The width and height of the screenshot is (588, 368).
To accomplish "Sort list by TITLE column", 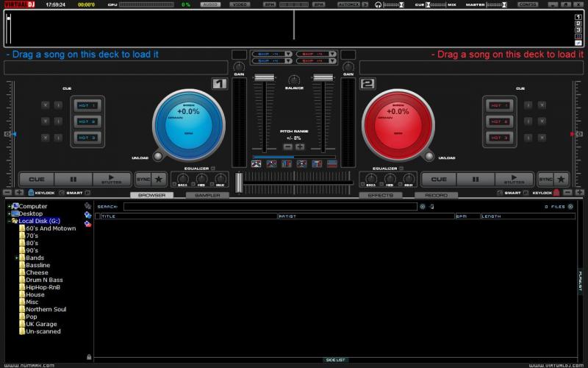I will (x=189, y=216).
